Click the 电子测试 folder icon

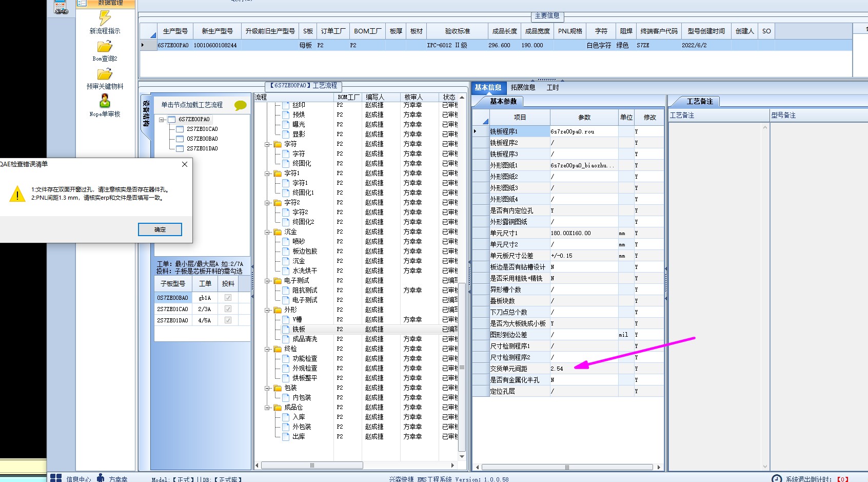pyautogui.click(x=278, y=281)
